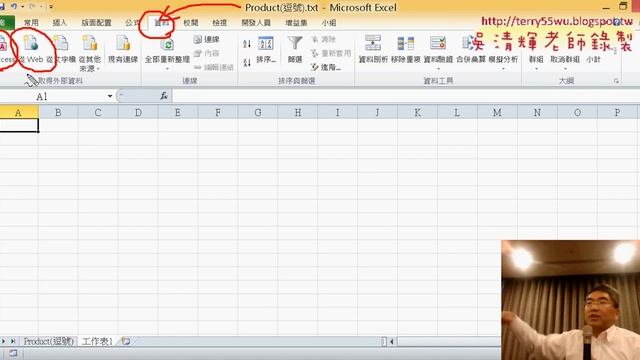
Task: Insert a new worksheet via tab icon
Action: [x=126, y=341]
